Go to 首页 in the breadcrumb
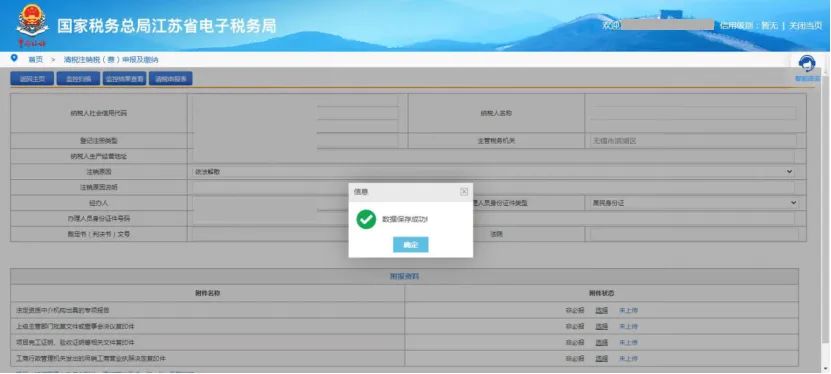The width and height of the screenshot is (831, 374). click(36, 59)
